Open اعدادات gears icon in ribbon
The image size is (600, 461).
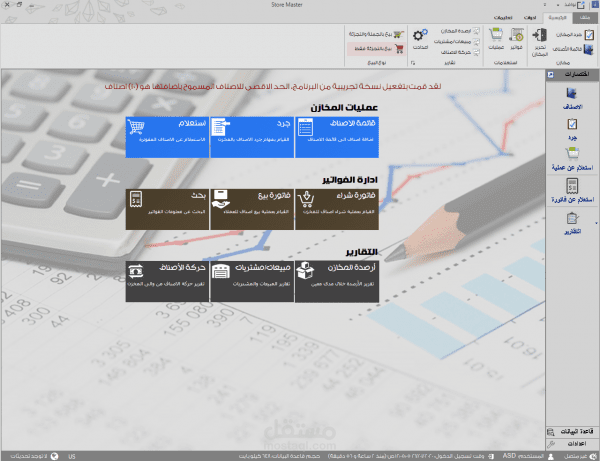[420, 36]
